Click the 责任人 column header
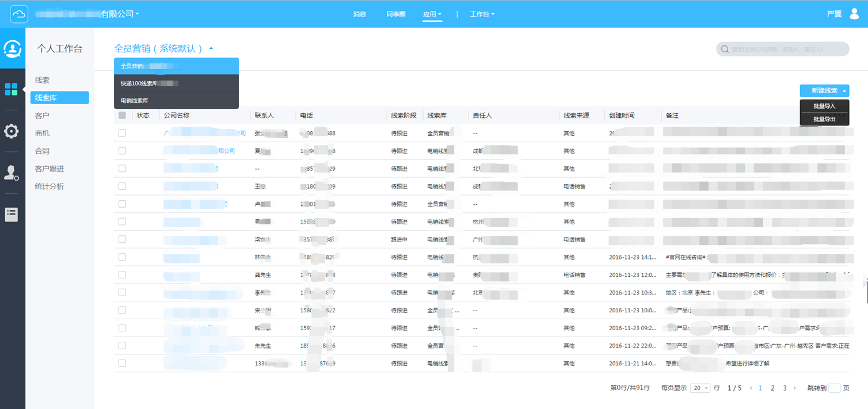The height and width of the screenshot is (409, 868). (482, 116)
